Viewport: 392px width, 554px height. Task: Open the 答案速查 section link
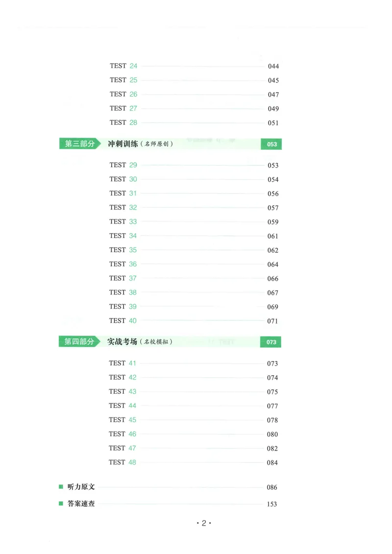pos(81,504)
